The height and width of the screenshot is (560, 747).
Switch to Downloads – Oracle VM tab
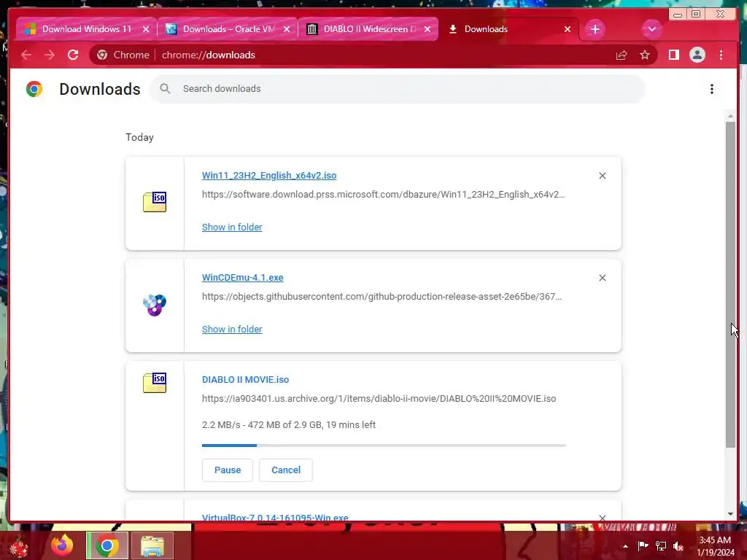[228, 29]
